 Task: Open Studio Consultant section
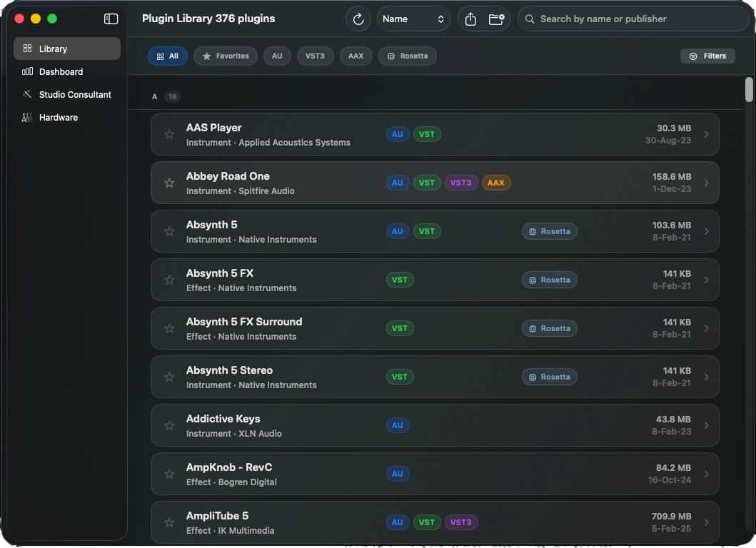[x=67, y=94]
